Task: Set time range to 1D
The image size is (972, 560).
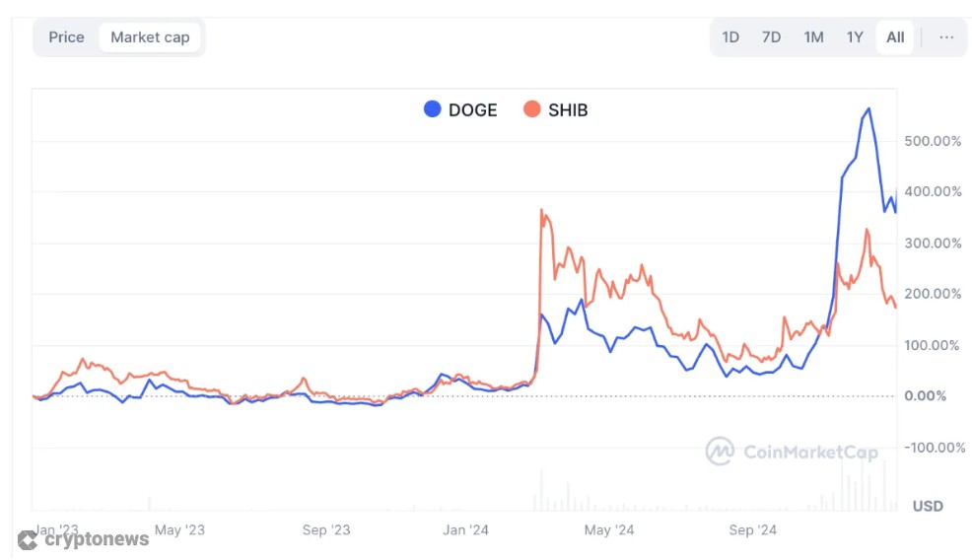Action: [x=730, y=37]
